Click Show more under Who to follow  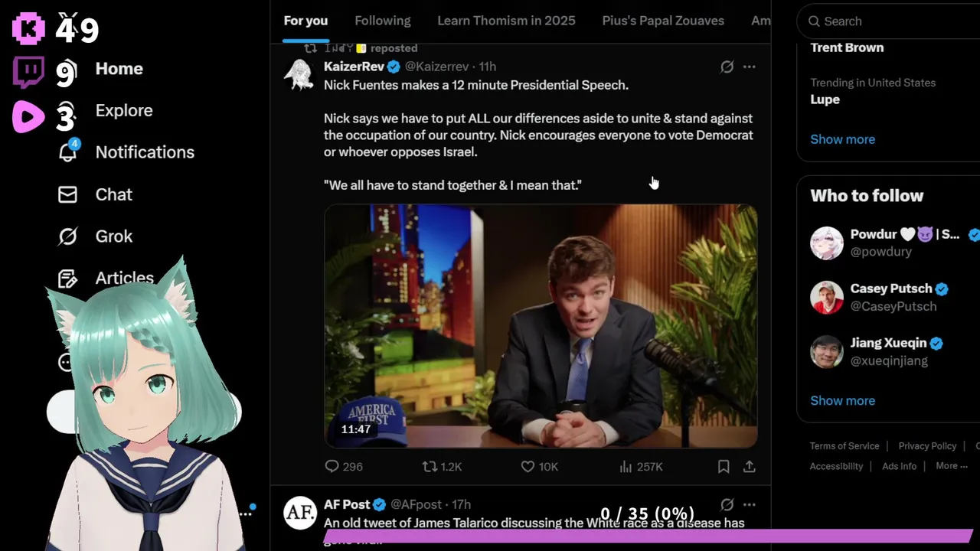842,400
